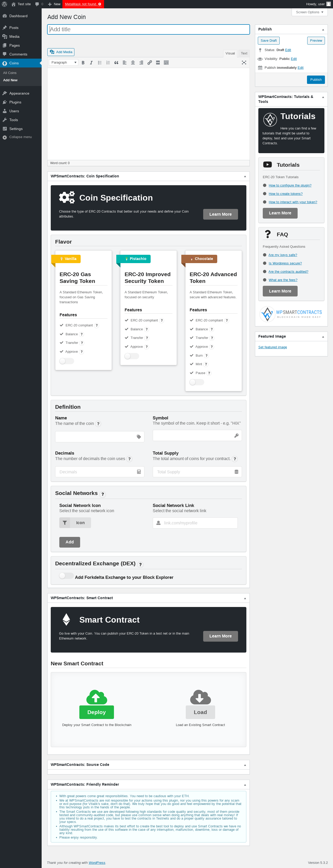
Task: Click the help icon beside ERC-20 compliant in Vanilla
Action: (97, 326)
